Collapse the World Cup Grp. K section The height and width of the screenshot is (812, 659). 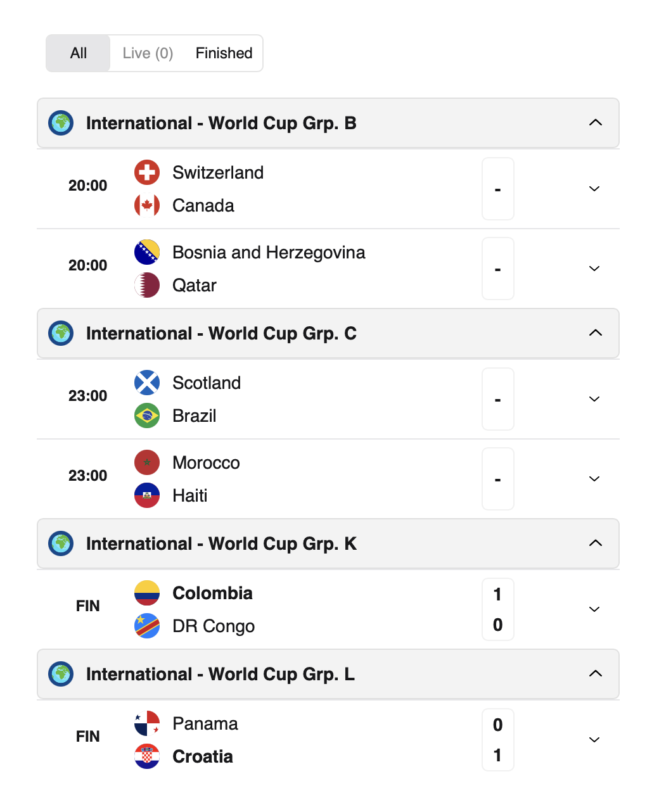[x=596, y=543]
